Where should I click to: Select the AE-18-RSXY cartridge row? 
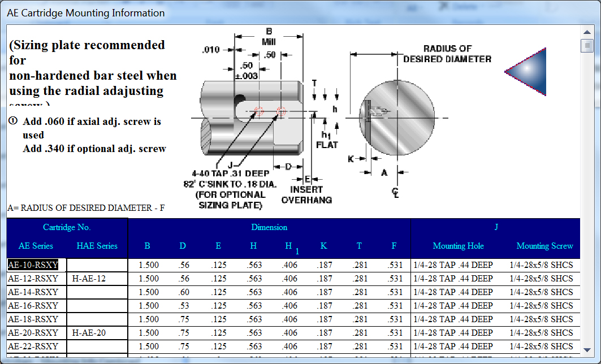pyautogui.click(x=33, y=319)
